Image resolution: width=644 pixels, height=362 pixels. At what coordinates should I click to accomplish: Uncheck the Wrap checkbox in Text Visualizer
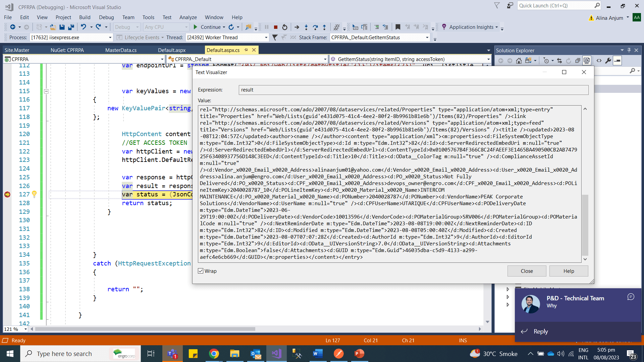201,271
